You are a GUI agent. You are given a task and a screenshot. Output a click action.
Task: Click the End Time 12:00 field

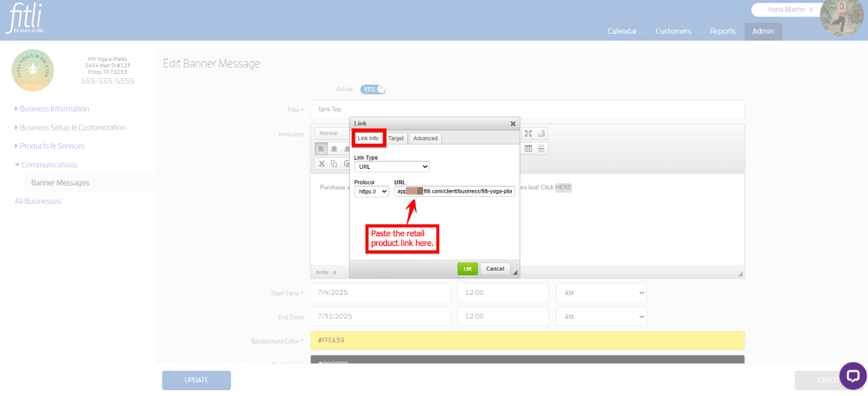pos(503,316)
